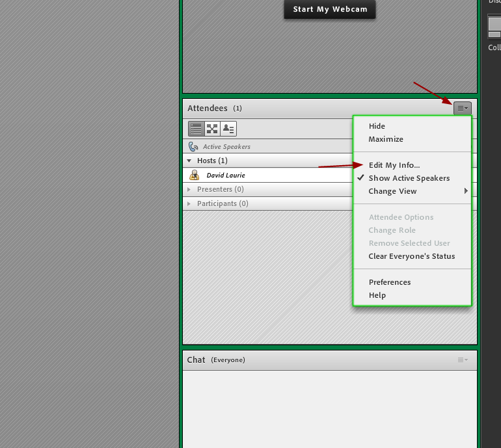
Task: Select Maximize from the pod menu
Action: [386, 139]
